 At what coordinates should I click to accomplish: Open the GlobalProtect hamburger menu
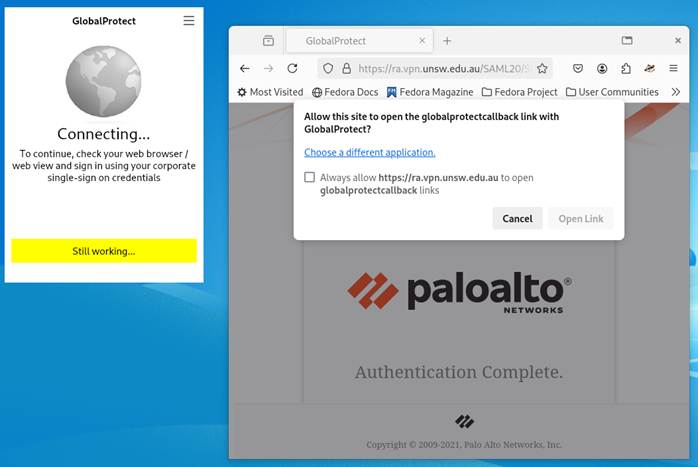point(189,20)
